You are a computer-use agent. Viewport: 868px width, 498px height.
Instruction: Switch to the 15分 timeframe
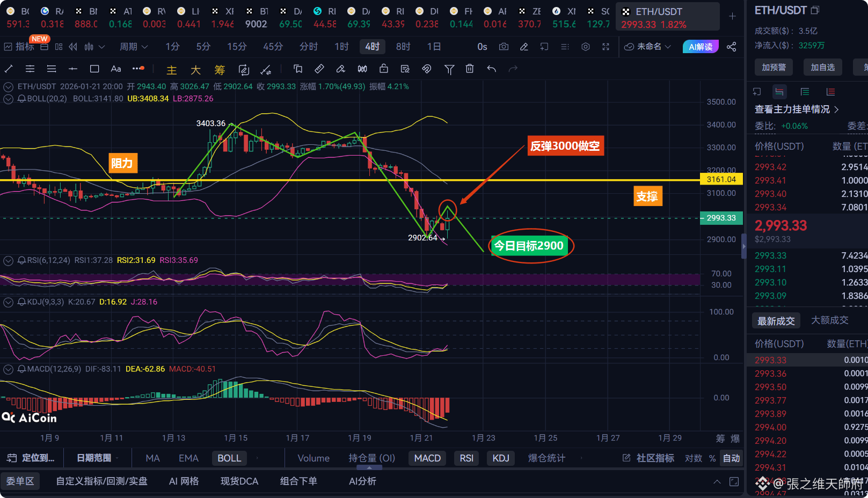[237, 47]
